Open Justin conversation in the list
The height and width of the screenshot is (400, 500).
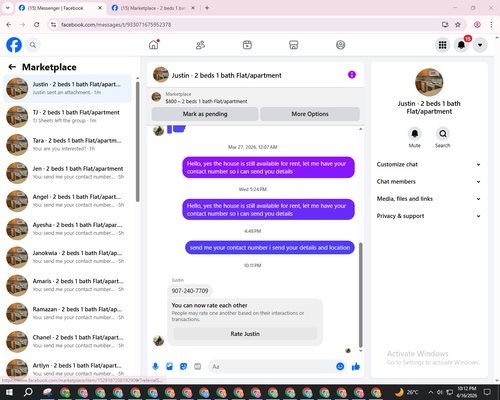[67, 88]
